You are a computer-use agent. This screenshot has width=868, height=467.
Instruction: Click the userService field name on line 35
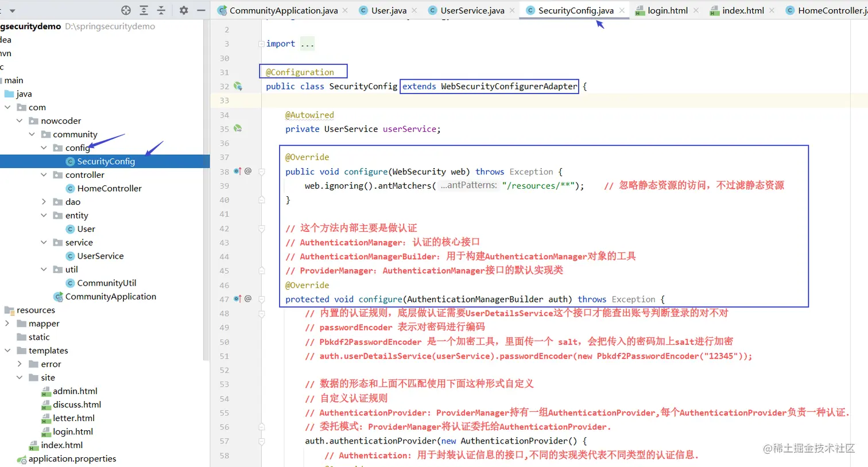click(x=409, y=129)
